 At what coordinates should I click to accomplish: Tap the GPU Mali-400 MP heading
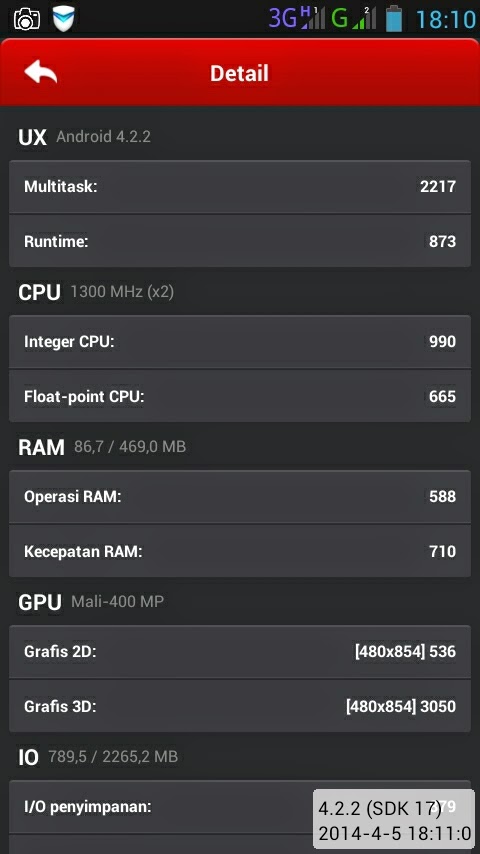91,602
